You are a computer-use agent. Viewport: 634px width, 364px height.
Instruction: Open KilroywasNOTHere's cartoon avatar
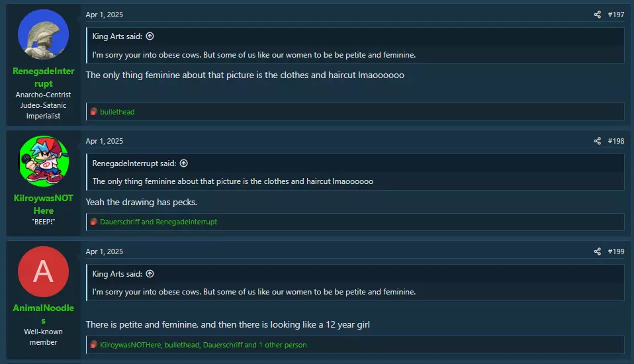[x=43, y=161]
